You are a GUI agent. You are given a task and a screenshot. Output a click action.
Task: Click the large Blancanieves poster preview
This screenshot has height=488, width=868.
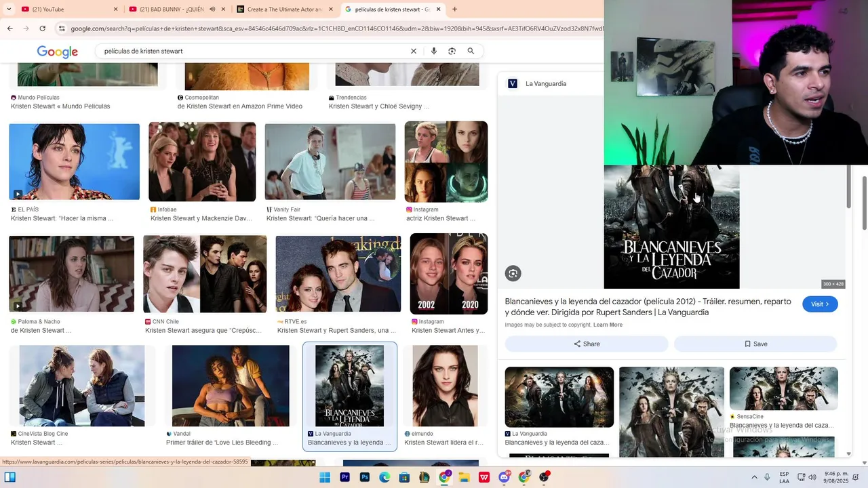(x=671, y=226)
